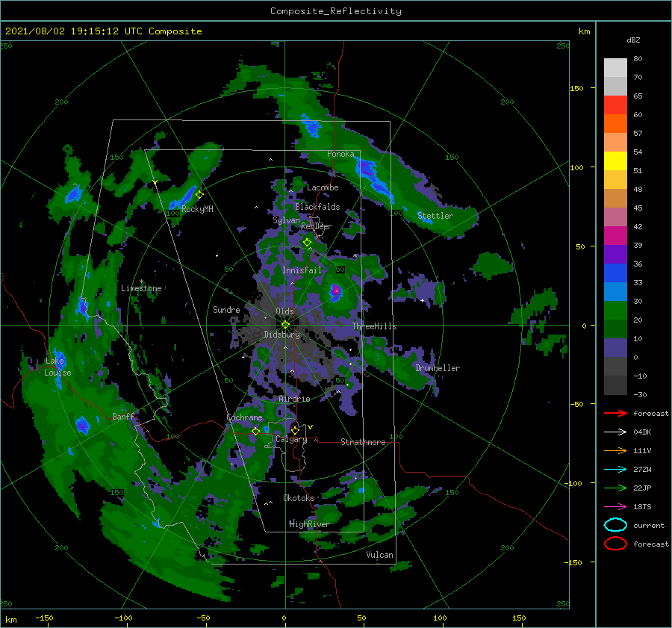The height and width of the screenshot is (628, 672).
Task: Select the timestamp 2021/08/02 19:15:12 UTC Composite
Action: point(103,31)
